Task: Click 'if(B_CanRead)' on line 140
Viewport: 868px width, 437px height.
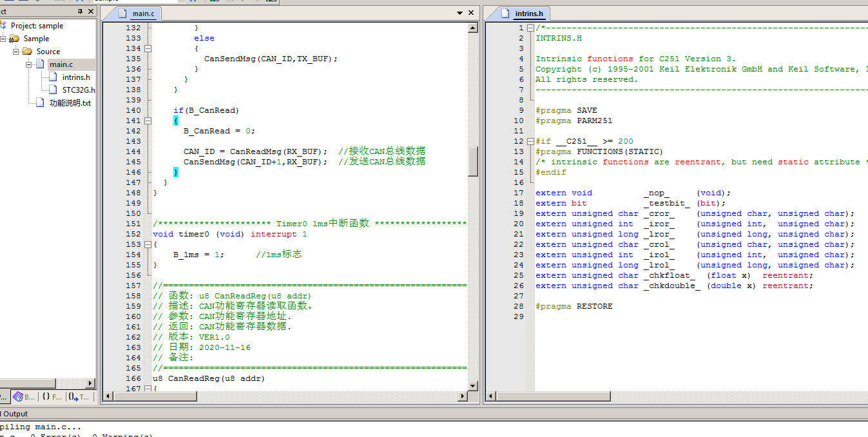Action: click(x=207, y=110)
